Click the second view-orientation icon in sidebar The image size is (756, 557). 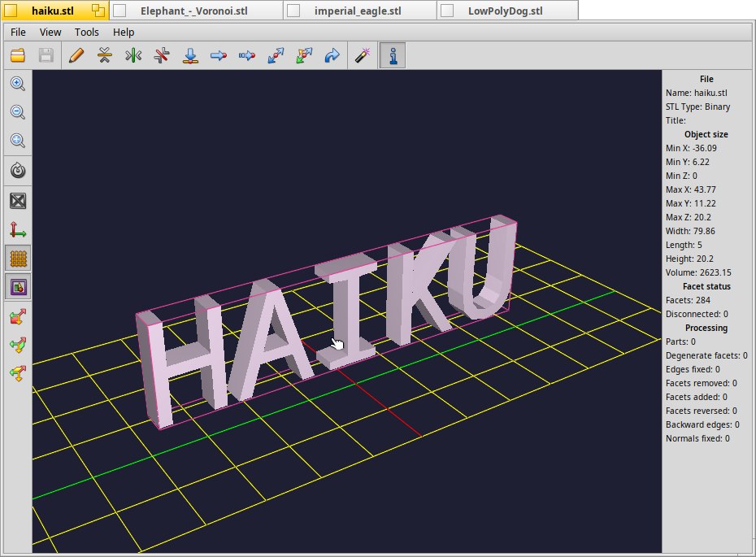18,346
